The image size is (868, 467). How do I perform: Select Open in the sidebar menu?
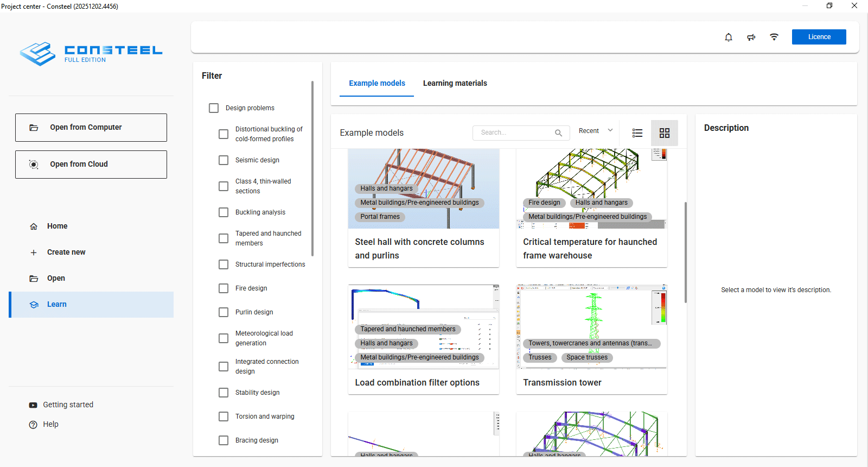(x=91, y=279)
